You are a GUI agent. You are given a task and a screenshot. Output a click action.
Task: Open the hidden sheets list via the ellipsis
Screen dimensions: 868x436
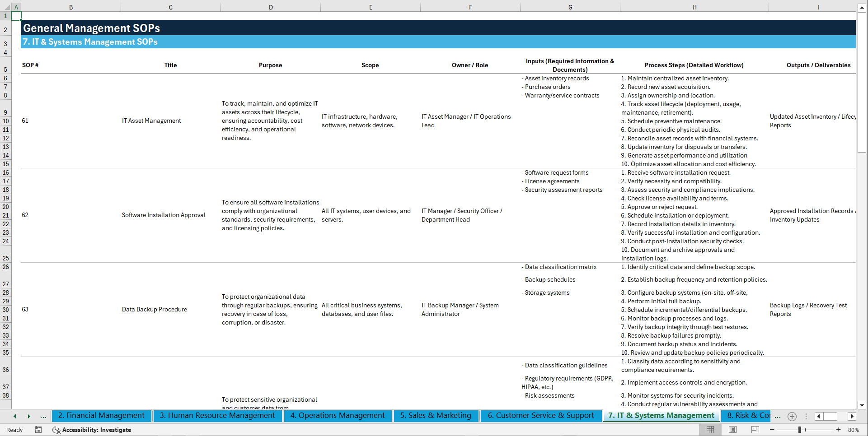[43, 416]
